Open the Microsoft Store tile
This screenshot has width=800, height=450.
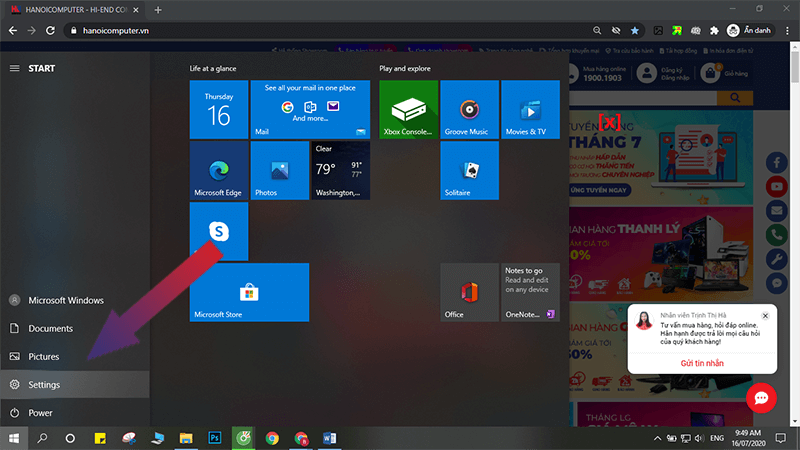(249, 292)
